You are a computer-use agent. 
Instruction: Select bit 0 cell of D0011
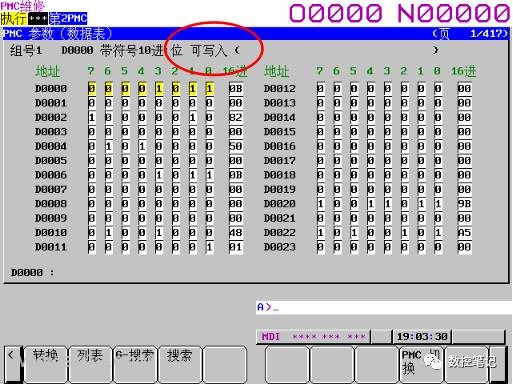(209, 247)
